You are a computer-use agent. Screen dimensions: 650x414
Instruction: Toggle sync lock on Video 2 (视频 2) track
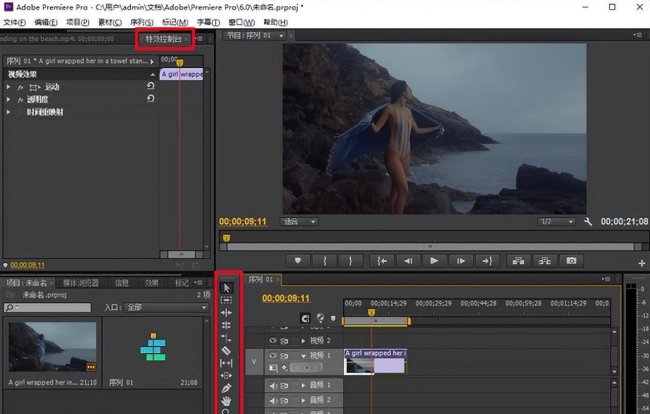(x=284, y=341)
